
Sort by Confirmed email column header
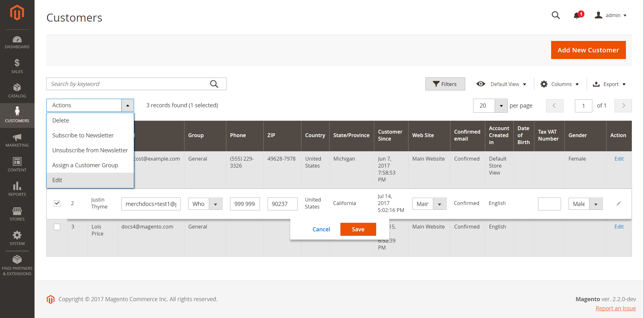[467, 136]
